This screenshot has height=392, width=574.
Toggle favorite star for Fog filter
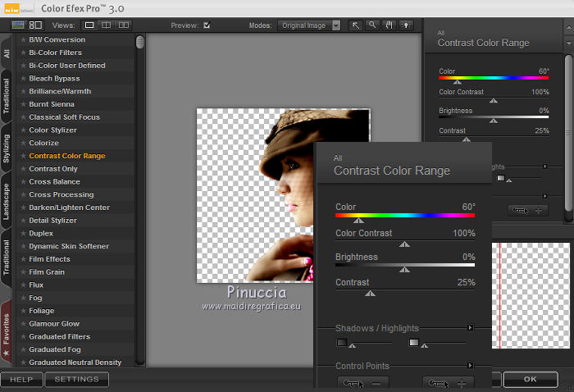pyautogui.click(x=23, y=298)
